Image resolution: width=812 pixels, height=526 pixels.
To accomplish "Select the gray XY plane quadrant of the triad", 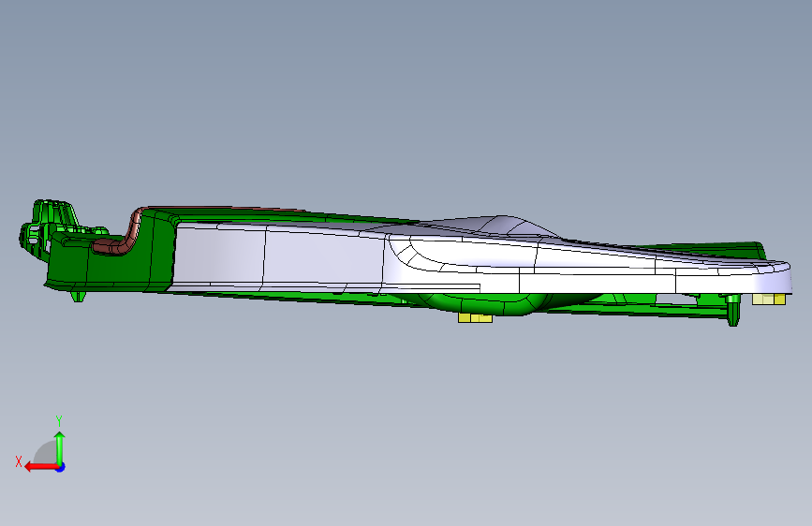I will pyautogui.click(x=46, y=454).
